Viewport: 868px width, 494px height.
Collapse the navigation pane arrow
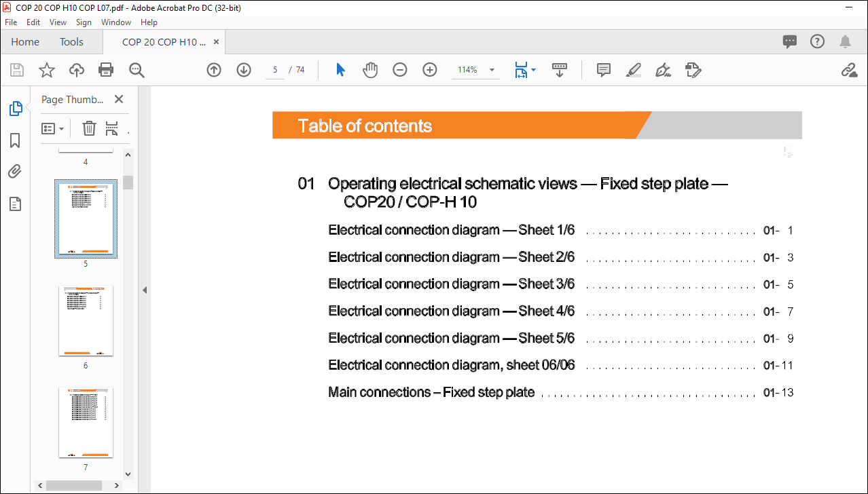click(145, 290)
